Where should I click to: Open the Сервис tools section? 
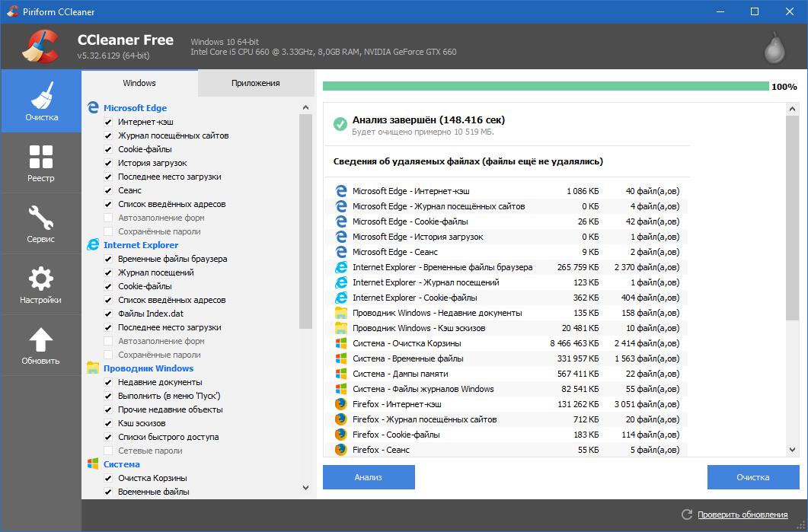pos(41,224)
